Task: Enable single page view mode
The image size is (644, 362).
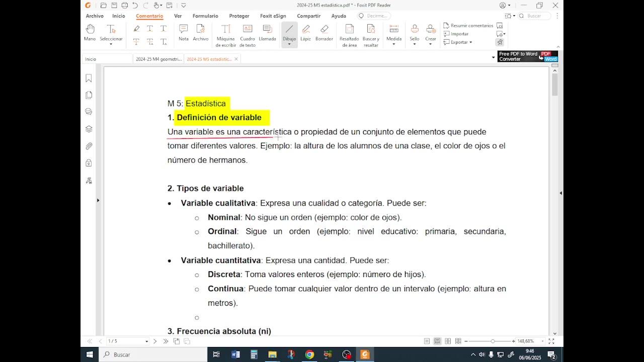Action: click(427, 341)
